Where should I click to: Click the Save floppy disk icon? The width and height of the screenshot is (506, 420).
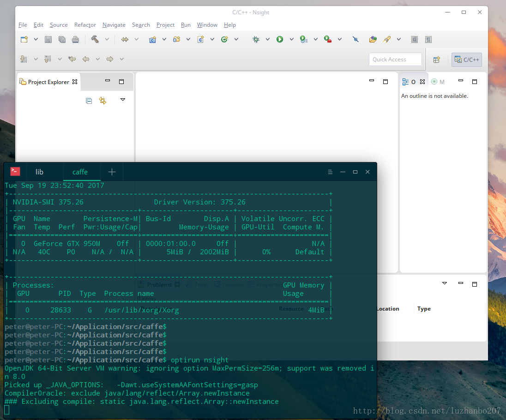48,39
